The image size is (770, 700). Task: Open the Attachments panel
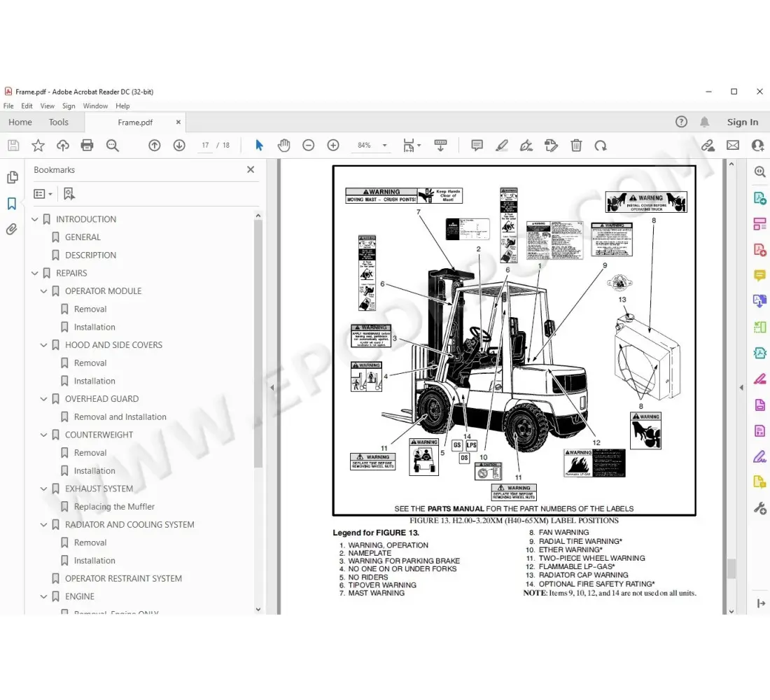pyautogui.click(x=13, y=229)
